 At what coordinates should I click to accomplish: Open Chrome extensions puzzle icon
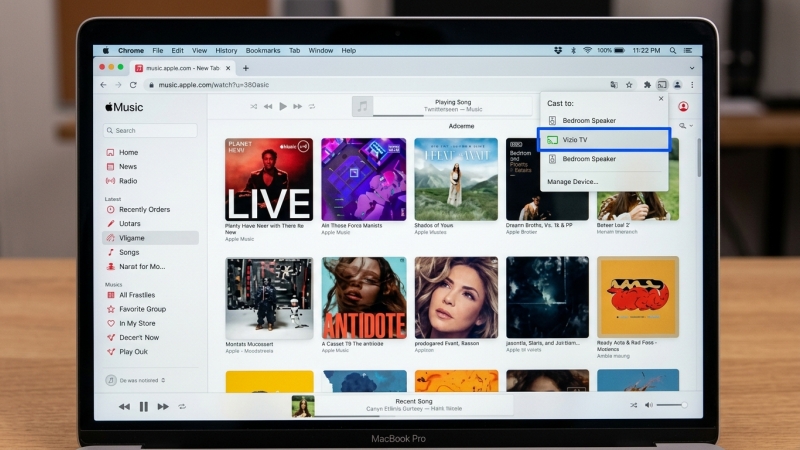[x=647, y=85]
